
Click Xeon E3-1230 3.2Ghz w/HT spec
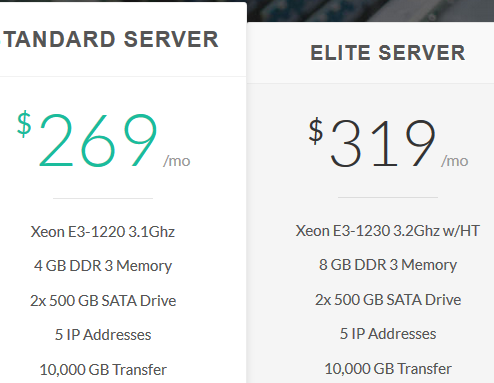(x=388, y=231)
